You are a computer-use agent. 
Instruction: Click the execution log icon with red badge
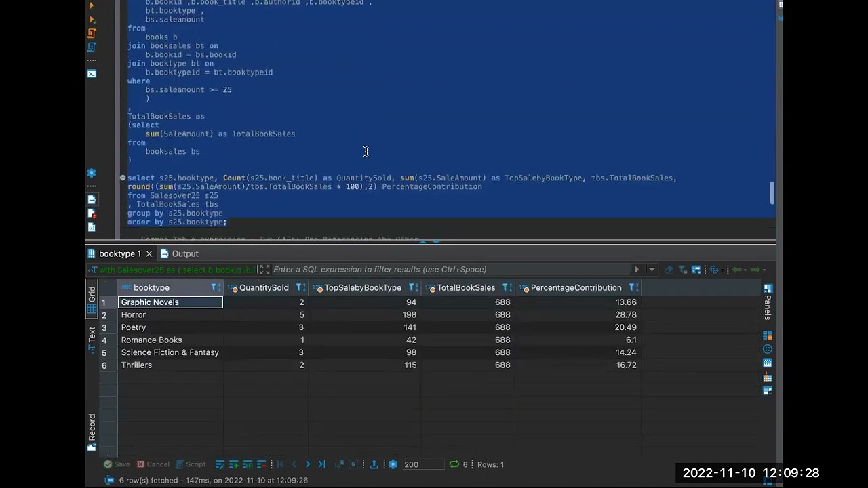click(x=92, y=213)
